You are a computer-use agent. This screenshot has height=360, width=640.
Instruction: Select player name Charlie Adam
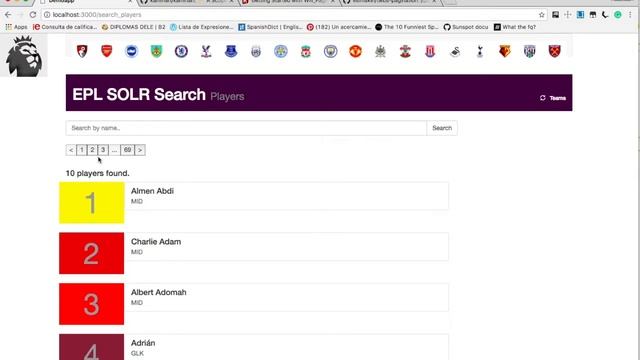point(156,242)
